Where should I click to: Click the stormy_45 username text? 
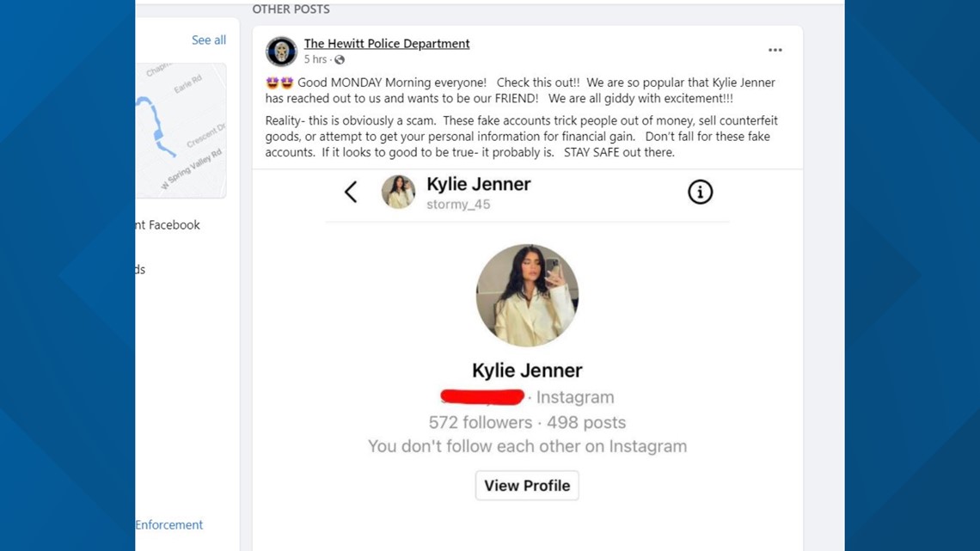[458, 205]
